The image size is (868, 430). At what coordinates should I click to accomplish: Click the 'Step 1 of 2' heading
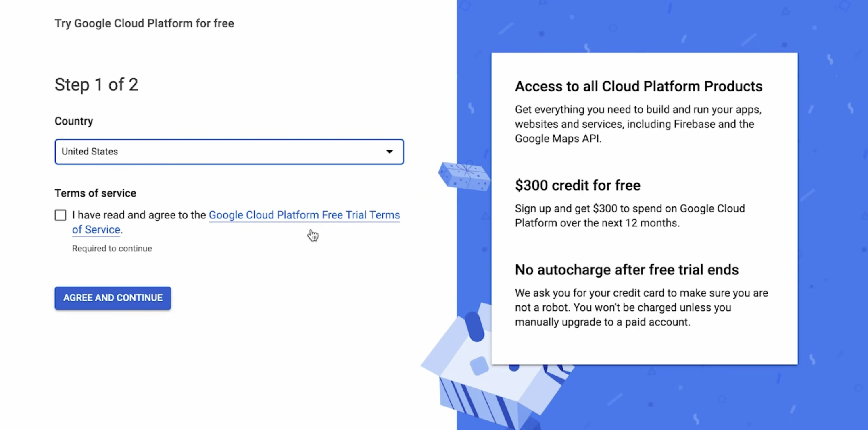(x=96, y=85)
